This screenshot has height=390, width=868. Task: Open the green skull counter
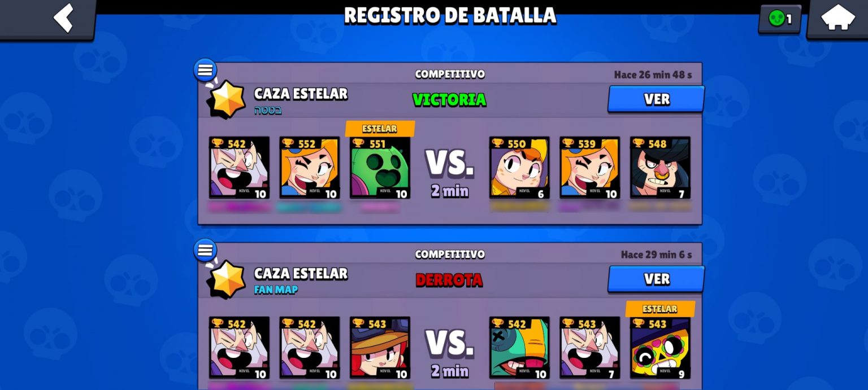click(780, 19)
